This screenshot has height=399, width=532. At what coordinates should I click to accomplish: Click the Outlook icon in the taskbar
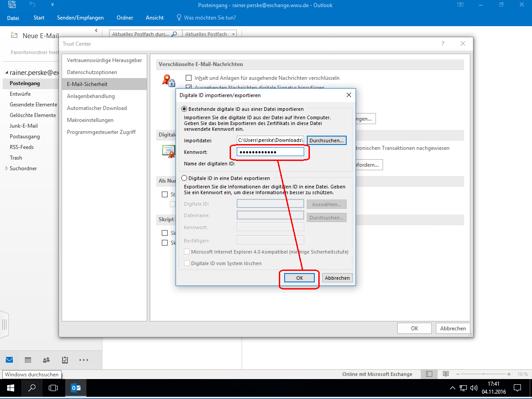click(76, 388)
